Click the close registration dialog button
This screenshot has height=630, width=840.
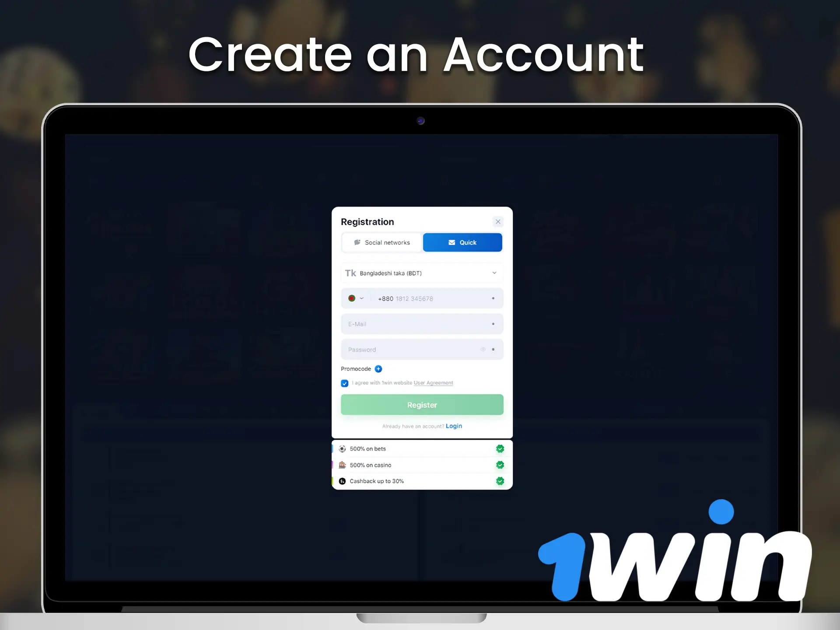[498, 221]
